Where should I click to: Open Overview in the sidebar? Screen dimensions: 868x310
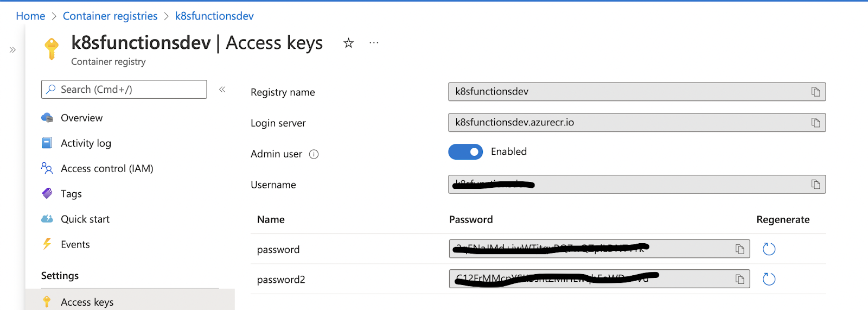(x=81, y=118)
